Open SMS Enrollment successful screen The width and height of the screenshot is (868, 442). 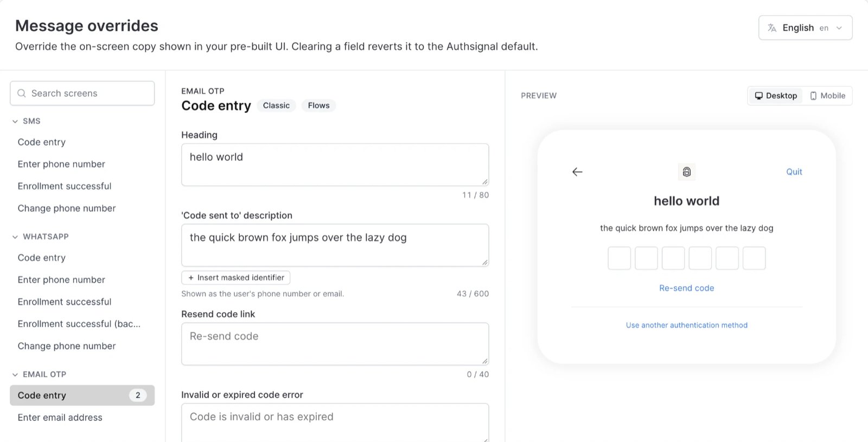65,186
